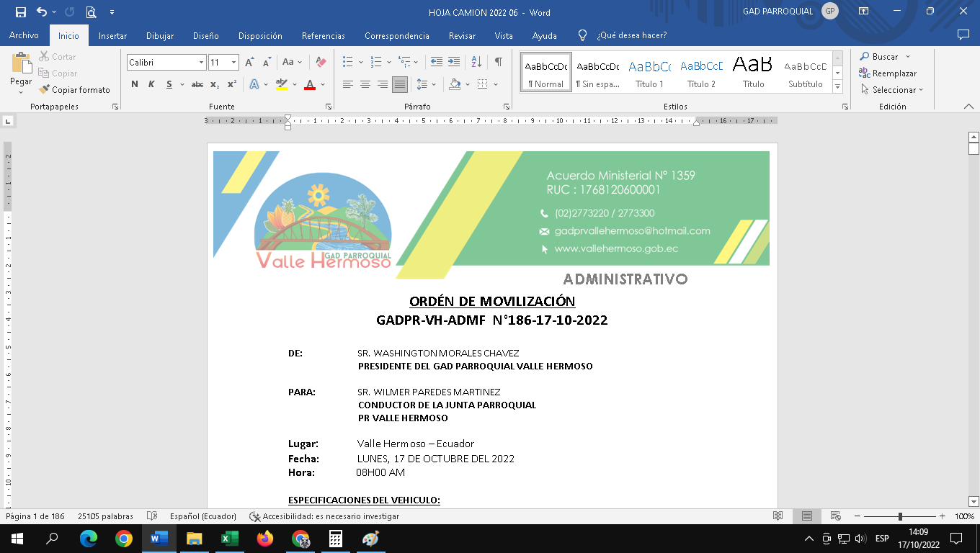Open the Calibri font name dropdown

click(201, 63)
